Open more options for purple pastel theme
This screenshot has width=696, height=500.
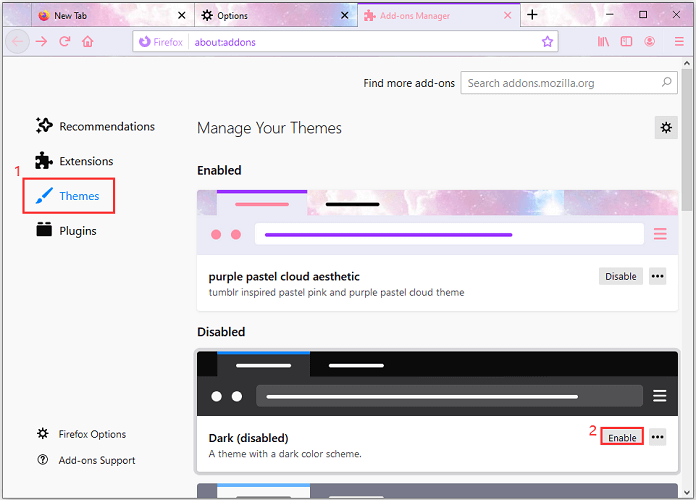657,276
